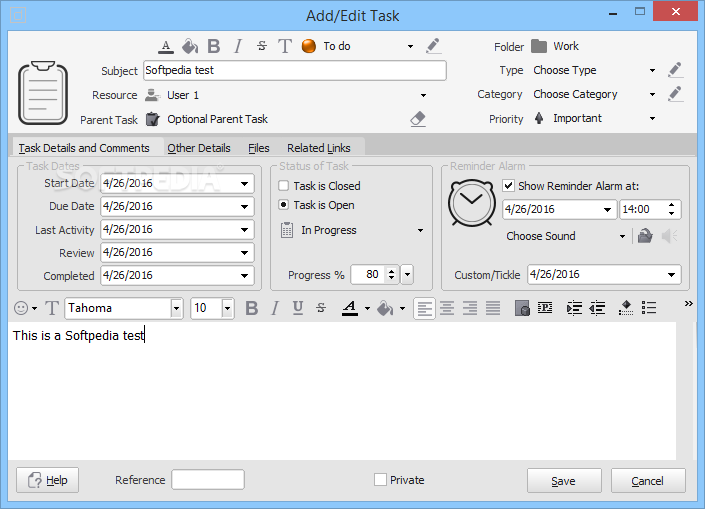Open the To do status dropdown
The image size is (705, 509).
click(x=410, y=46)
